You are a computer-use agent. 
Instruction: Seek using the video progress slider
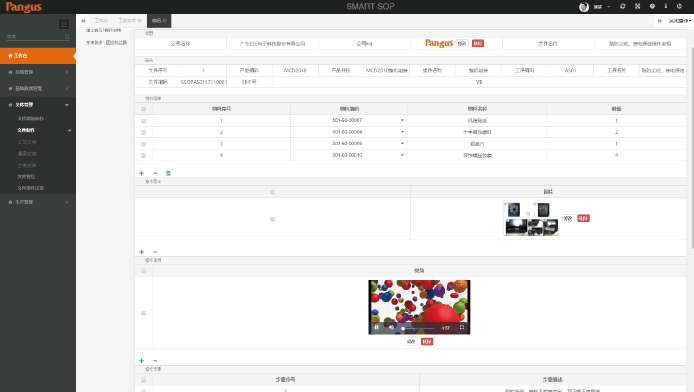tap(418, 328)
